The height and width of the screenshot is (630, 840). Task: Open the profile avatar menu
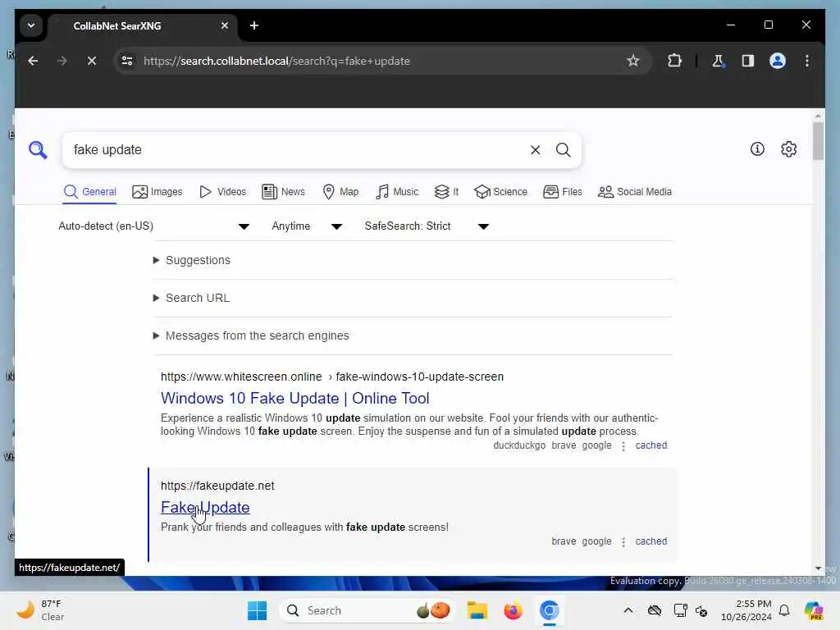pos(778,61)
